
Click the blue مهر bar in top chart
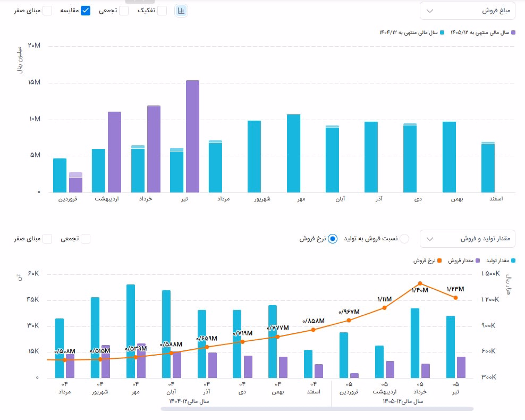point(293,154)
